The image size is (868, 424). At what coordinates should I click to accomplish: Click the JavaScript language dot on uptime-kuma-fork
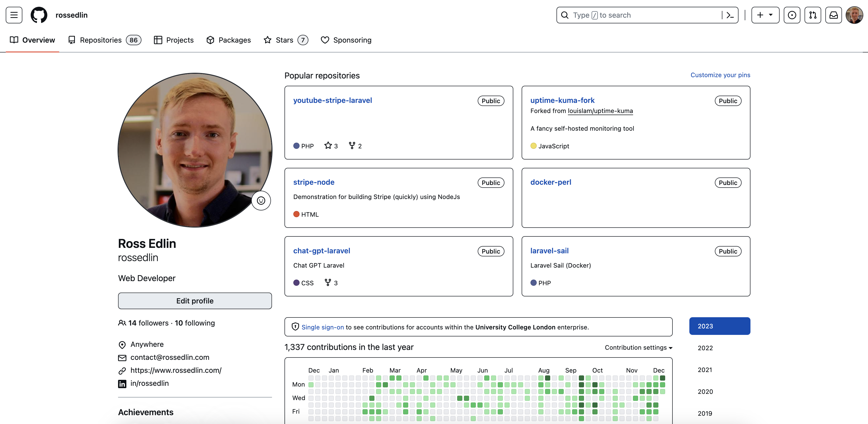pyautogui.click(x=533, y=146)
